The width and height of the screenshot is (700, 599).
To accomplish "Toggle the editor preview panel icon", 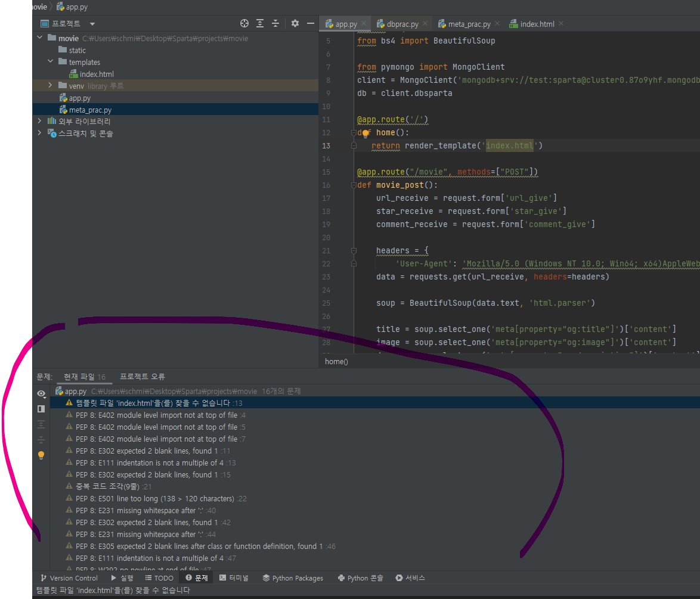I will (x=41, y=409).
